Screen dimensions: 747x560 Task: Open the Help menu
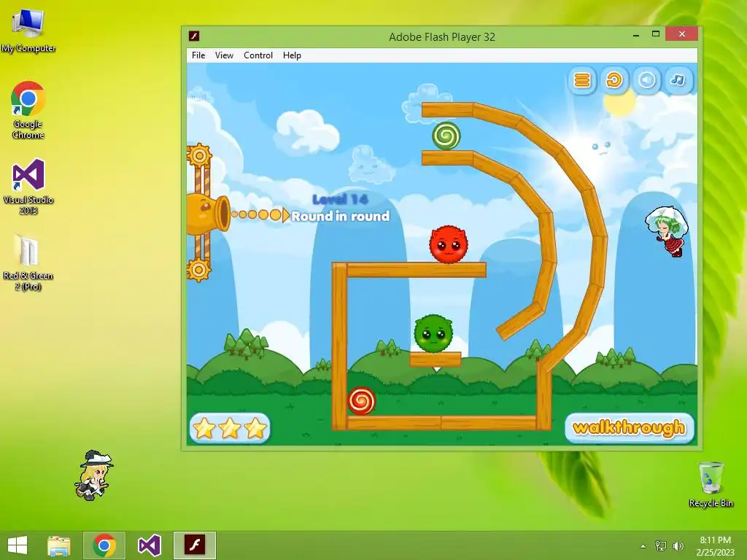click(x=292, y=55)
